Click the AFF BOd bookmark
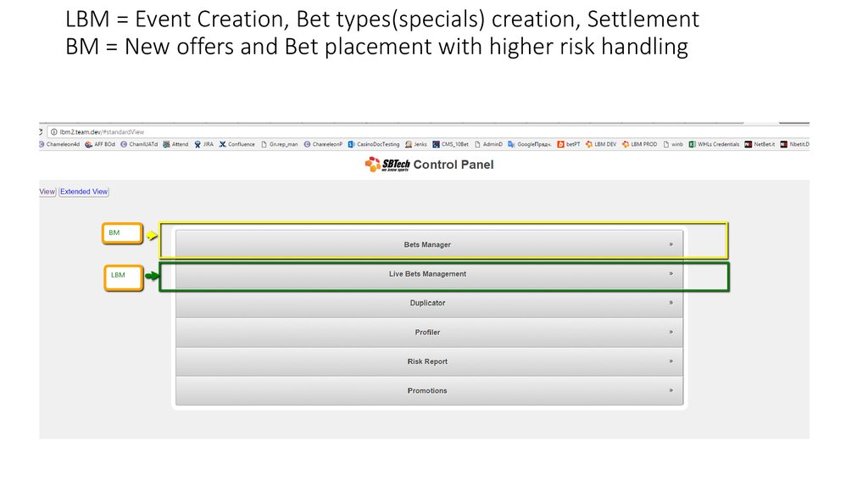Viewport: 868px width, 487px height. tap(100, 144)
